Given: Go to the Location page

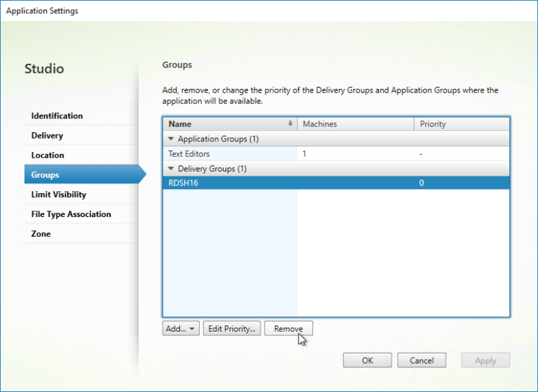Looking at the screenshot, I should (x=48, y=155).
